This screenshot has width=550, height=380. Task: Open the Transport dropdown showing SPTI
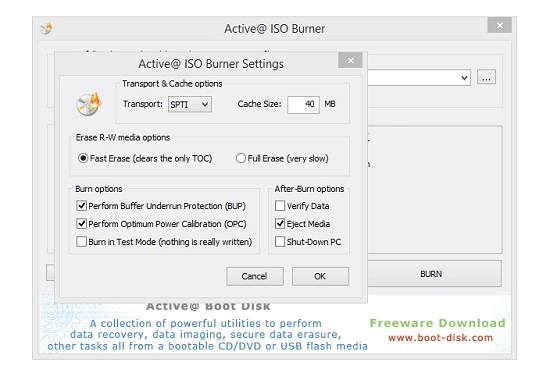(190, 104)
